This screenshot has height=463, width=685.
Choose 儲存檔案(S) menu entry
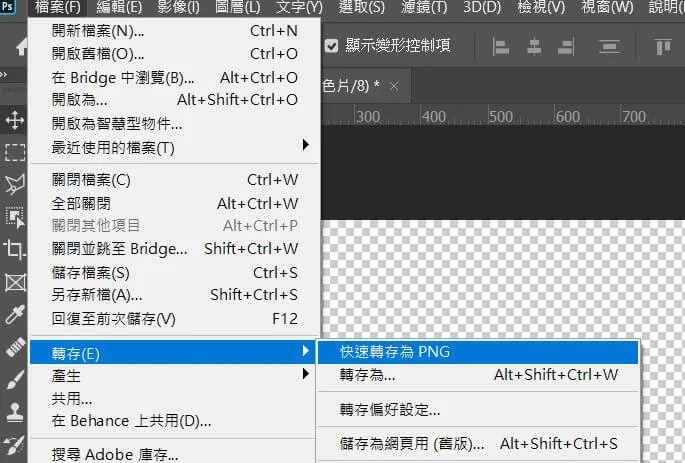click(175, 273)
